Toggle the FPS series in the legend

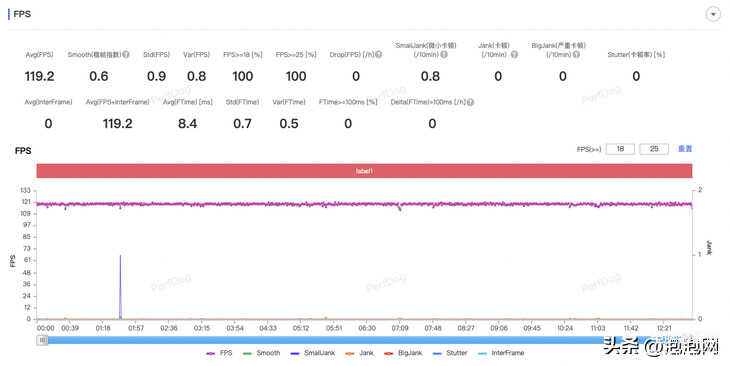tap(219, 353)
